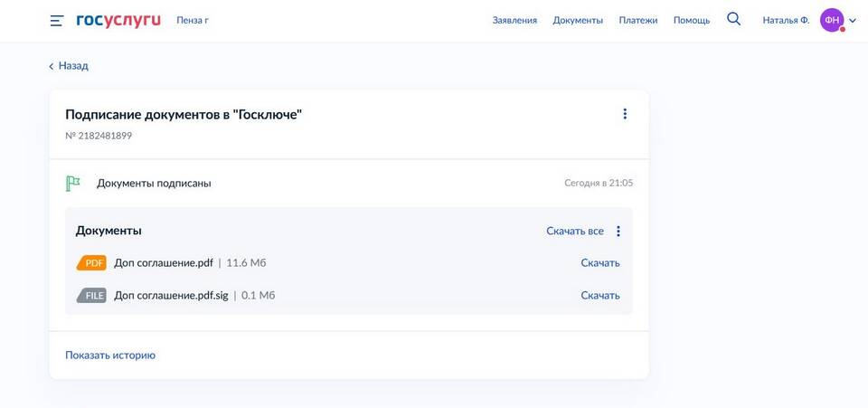
Task: Expand Показать историю section
Action: tap(110, 356)
